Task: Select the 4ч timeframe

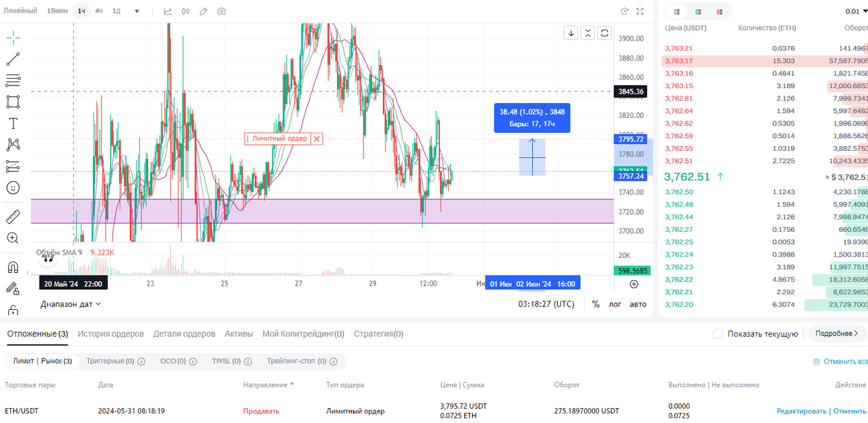Action: [x=99, y=11]
